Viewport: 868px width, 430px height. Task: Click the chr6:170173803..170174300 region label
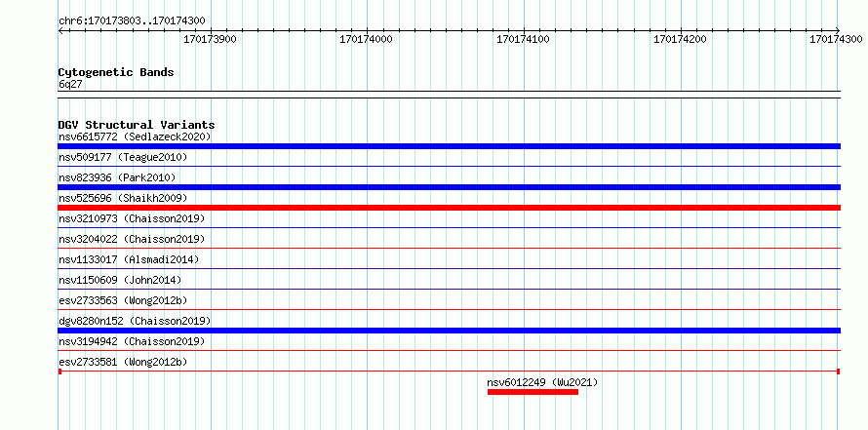tap(132, 21)
